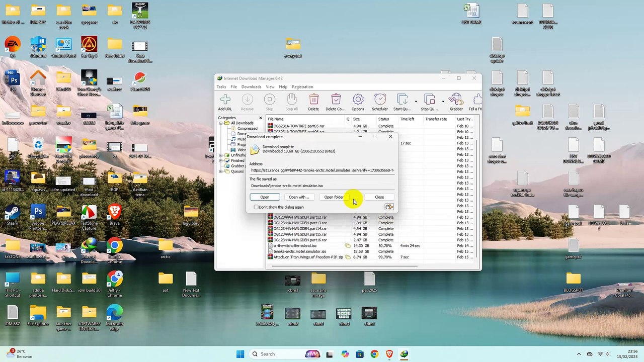Sort downloads by the Size column header

tap(363, 119)
